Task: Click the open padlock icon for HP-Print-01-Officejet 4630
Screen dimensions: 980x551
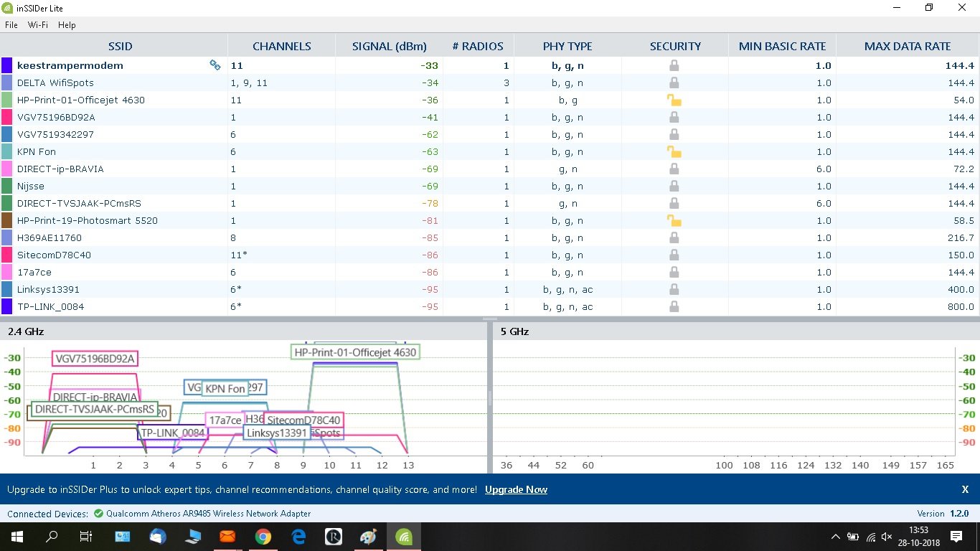Action: [674, 100]
